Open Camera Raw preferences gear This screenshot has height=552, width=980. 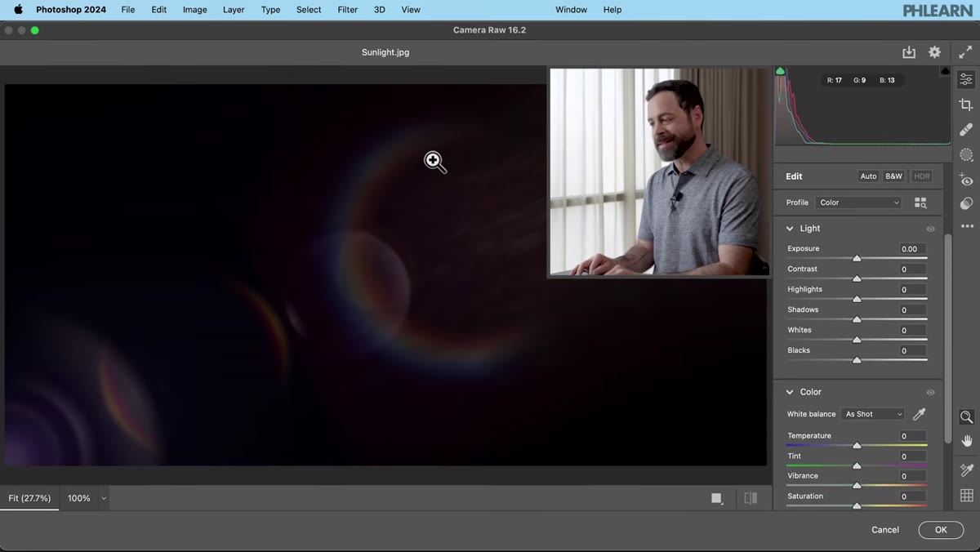934,51
